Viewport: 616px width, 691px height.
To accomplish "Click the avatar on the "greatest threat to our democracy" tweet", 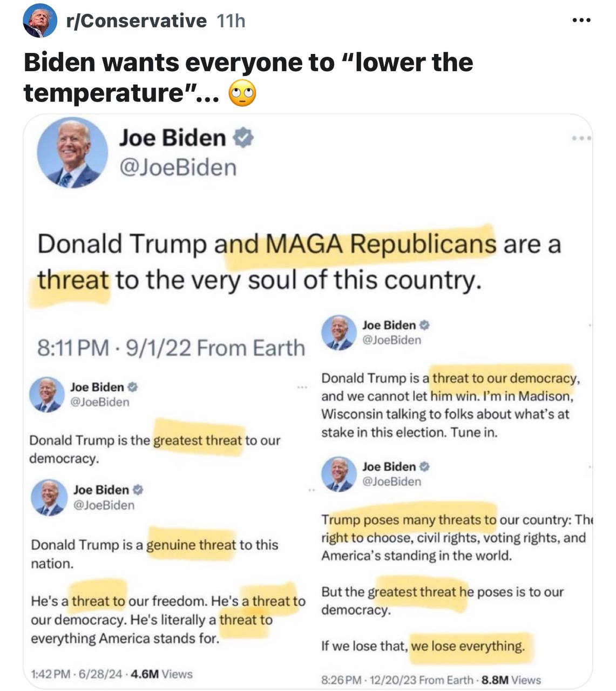I will point(46,395).
